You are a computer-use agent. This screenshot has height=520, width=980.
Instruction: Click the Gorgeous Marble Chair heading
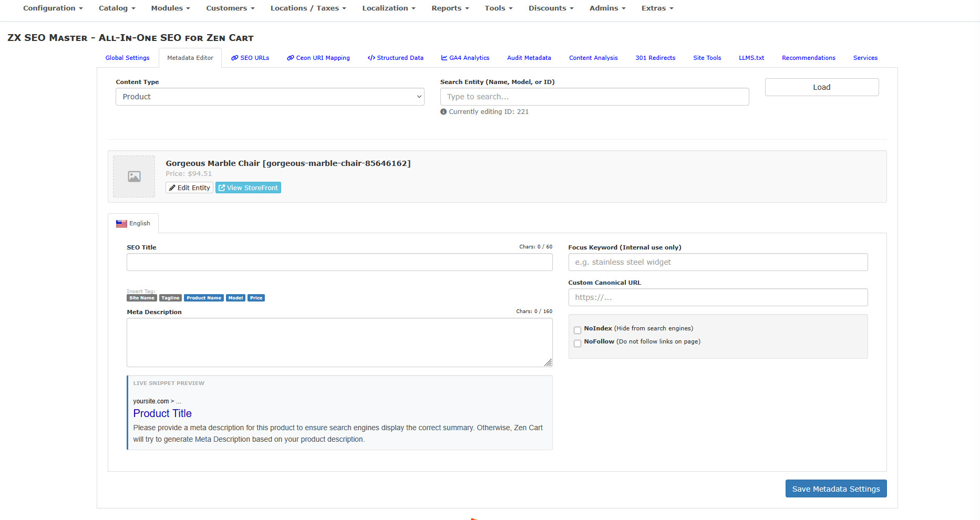(288, 163)
